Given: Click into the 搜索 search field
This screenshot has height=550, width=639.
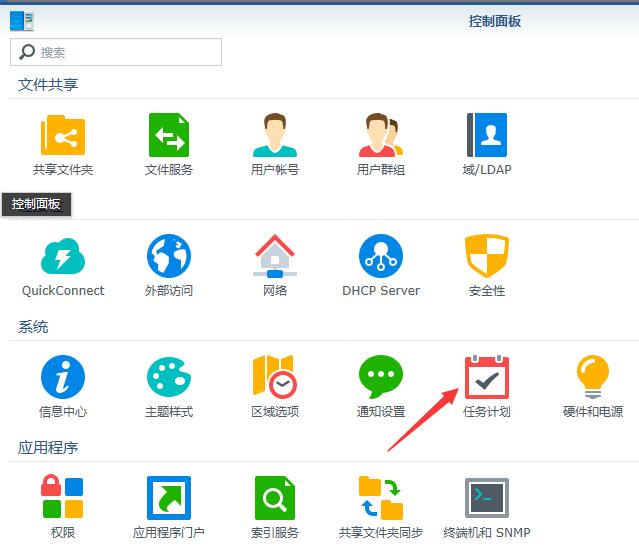Looking at the screenshot, I should click(116, 52).
